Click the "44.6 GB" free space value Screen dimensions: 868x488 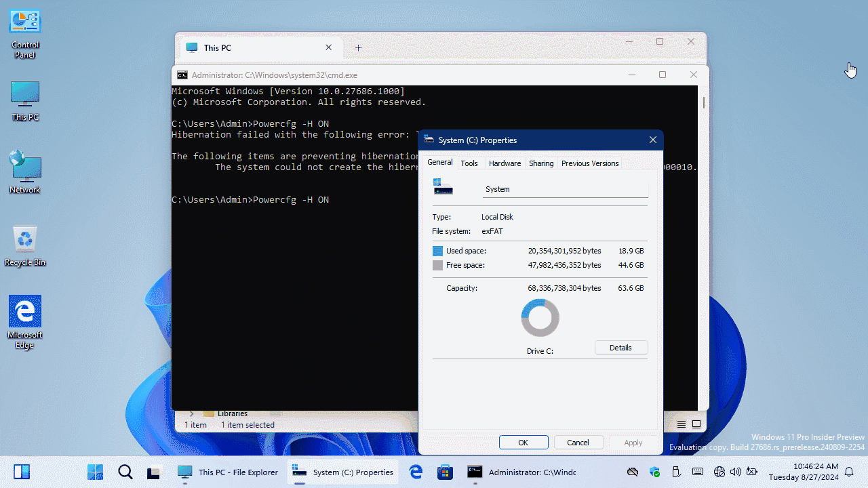631,266
